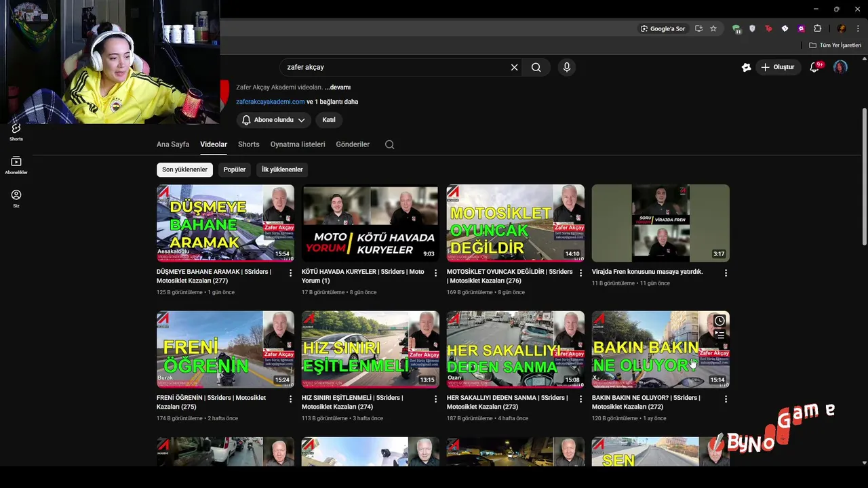Screen dimensions: 868x488
Task: Open the Chrome profile avatar
Action: point(842,28)
